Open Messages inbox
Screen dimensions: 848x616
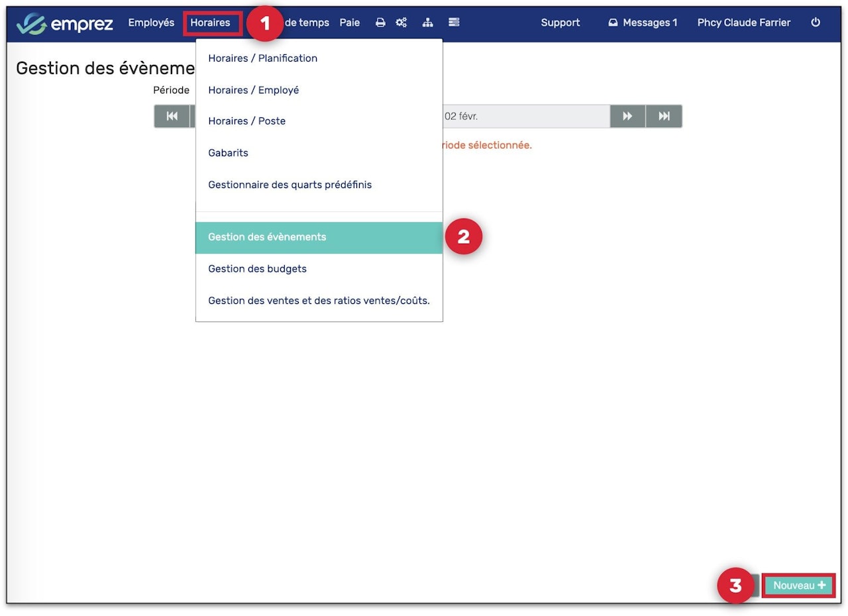pyautogui.click(x=643, y=23)
